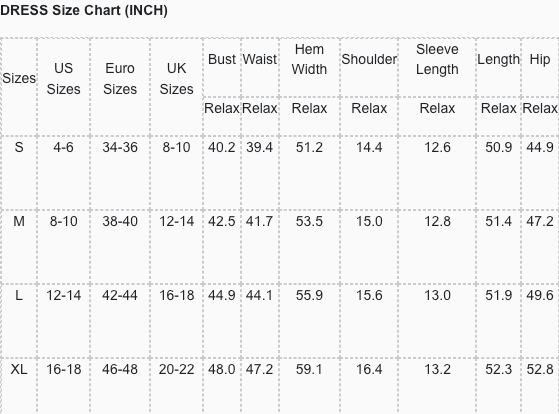Select the UK Sizes header cell
Viewport: 559px width, 414px height.
point(176,78)
